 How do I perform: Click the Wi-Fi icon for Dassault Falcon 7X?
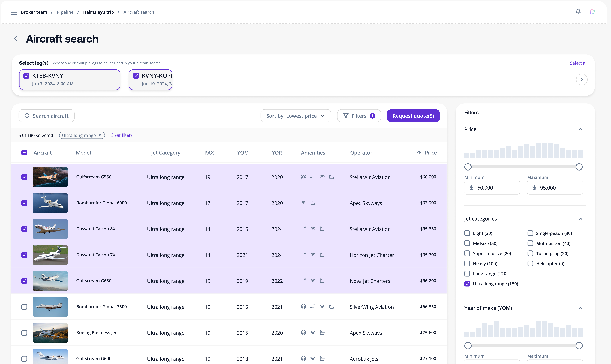tap(313, 255)
